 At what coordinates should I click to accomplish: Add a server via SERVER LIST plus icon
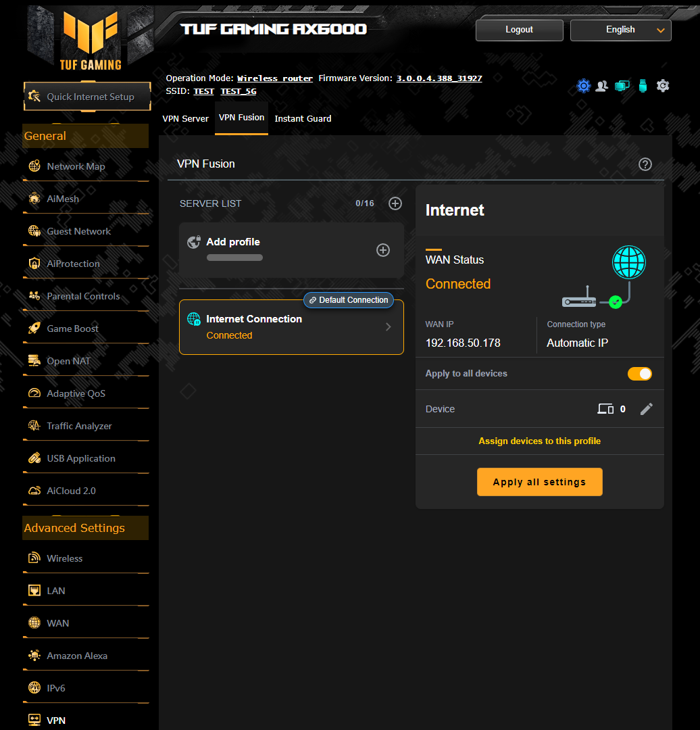[395, 203]
